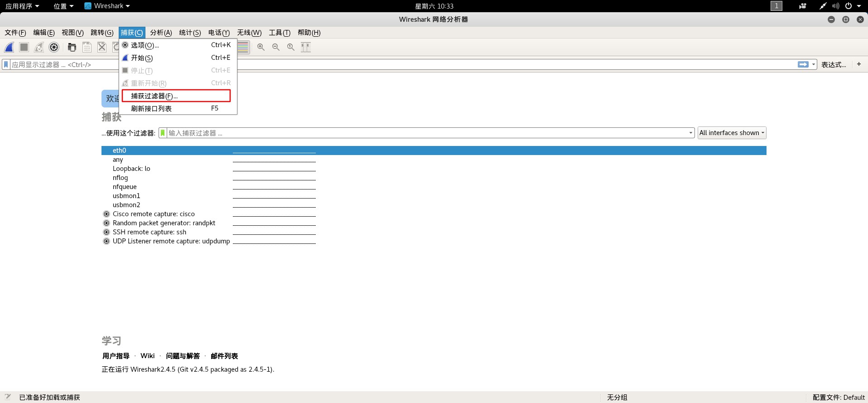Open 无线(W) menu
Viewport: 868px width, 403px height.
coord(249,33)
